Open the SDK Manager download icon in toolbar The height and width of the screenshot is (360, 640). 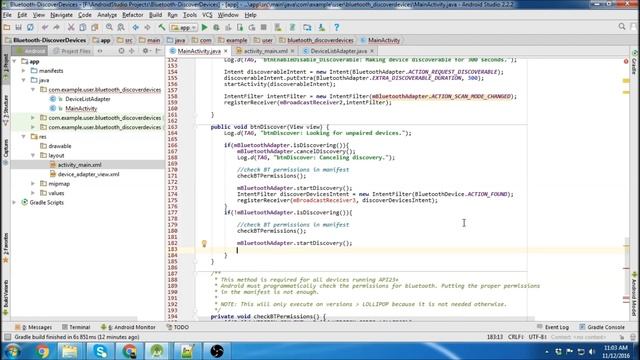click(322, 27)
